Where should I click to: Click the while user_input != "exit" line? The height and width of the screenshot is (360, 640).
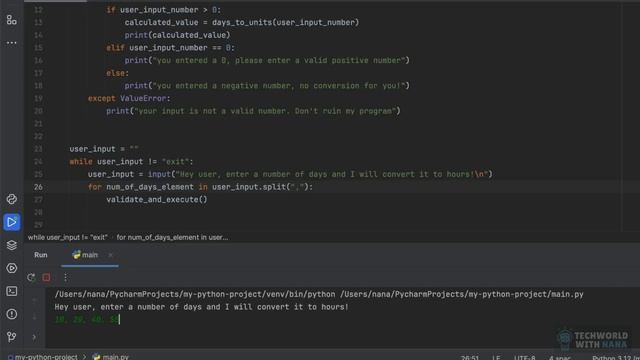coord(131,162)
